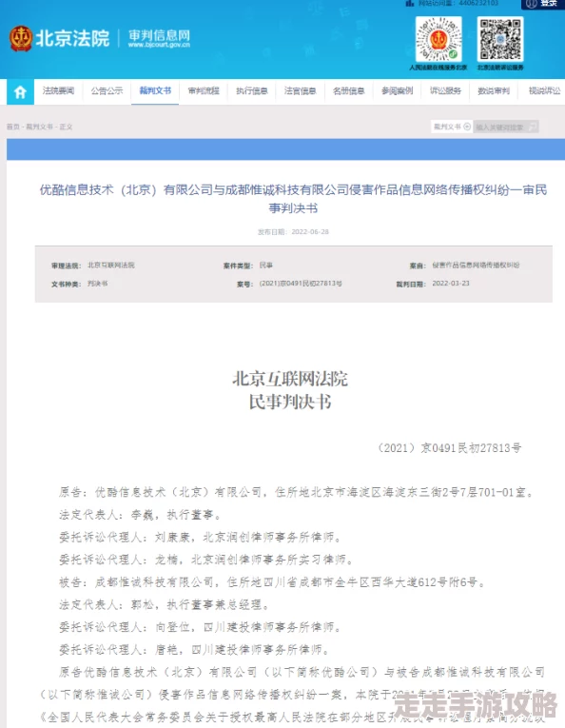Select the 裁判文书 tab
Image resolution: width=565 pixels, height=728 pixels.
(155, 90)
